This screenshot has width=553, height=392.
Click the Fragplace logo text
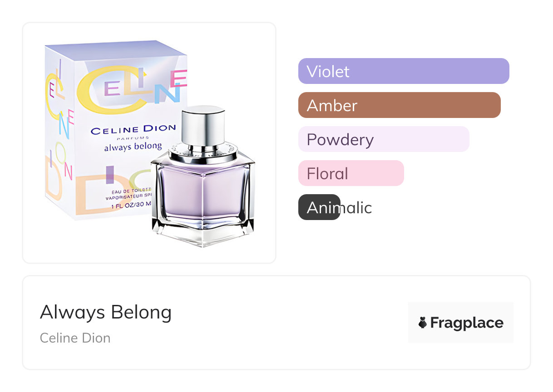[466, 323]
